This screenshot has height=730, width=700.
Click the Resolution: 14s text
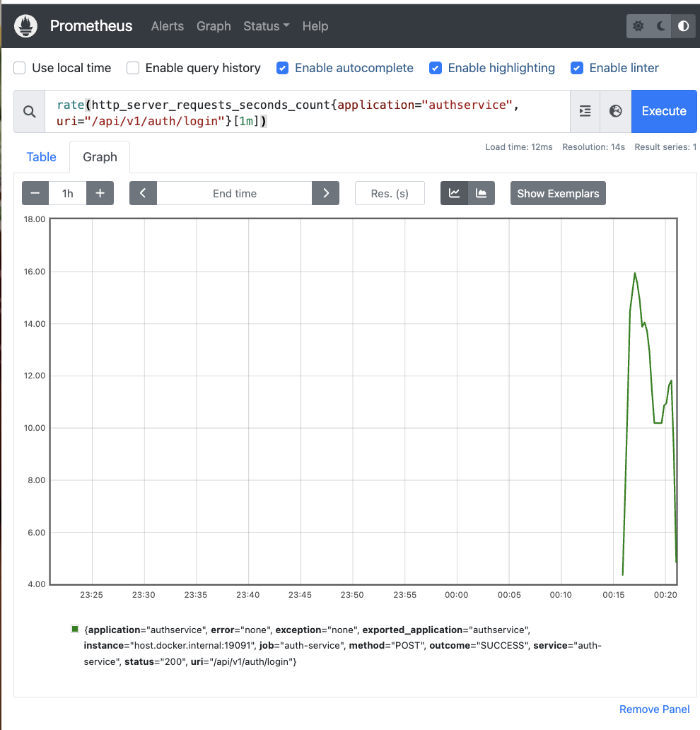593,147
